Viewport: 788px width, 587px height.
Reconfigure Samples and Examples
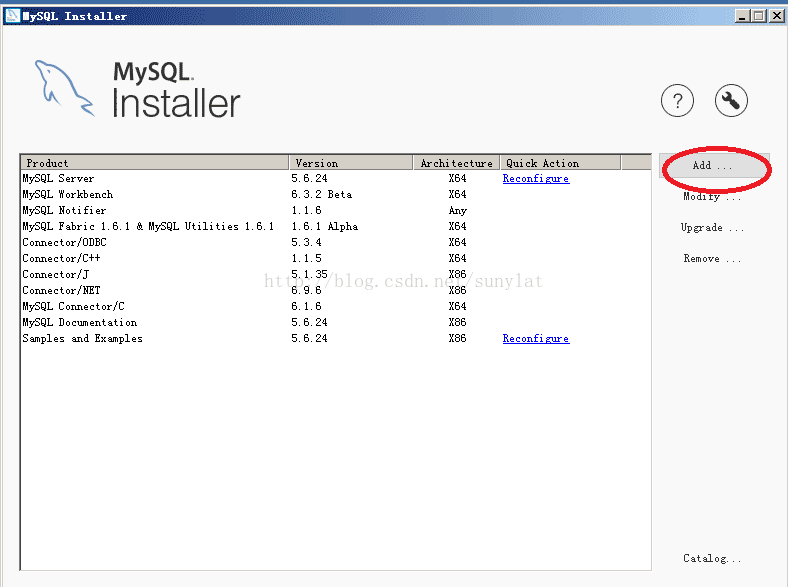pos(536,338)
